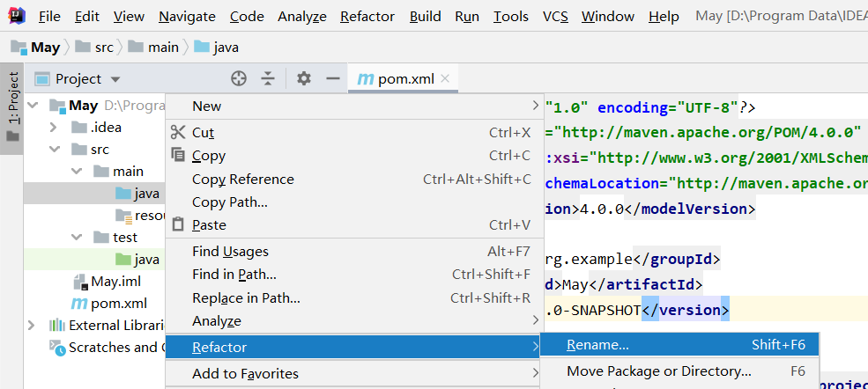Collapse the src folder node

click(54, 150)
